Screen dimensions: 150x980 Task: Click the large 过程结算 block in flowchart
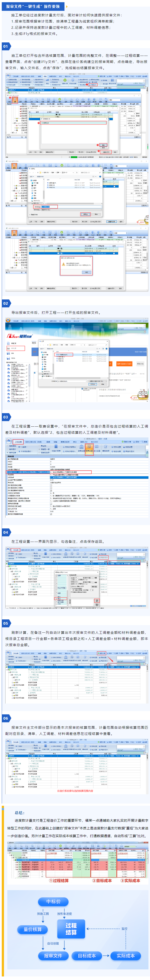click(x=71, y=929)
